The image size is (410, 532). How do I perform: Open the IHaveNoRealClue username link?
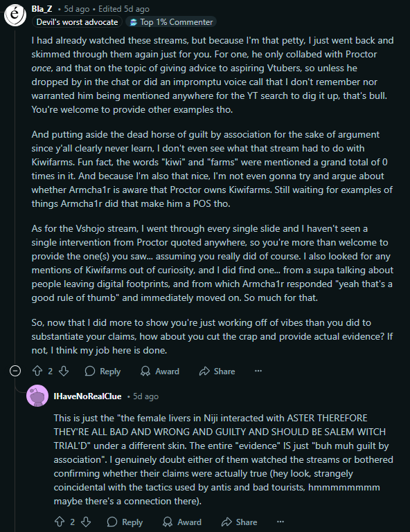(88, 396)
